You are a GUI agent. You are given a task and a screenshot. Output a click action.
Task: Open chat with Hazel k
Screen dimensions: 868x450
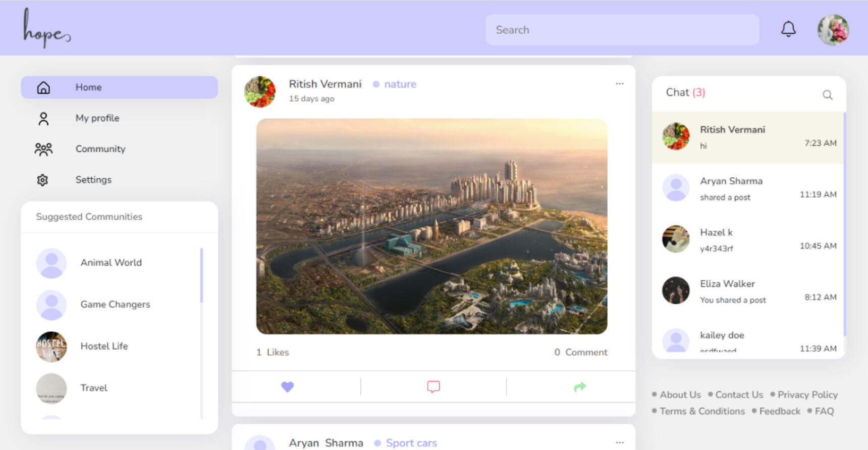(x=748, y=239)
